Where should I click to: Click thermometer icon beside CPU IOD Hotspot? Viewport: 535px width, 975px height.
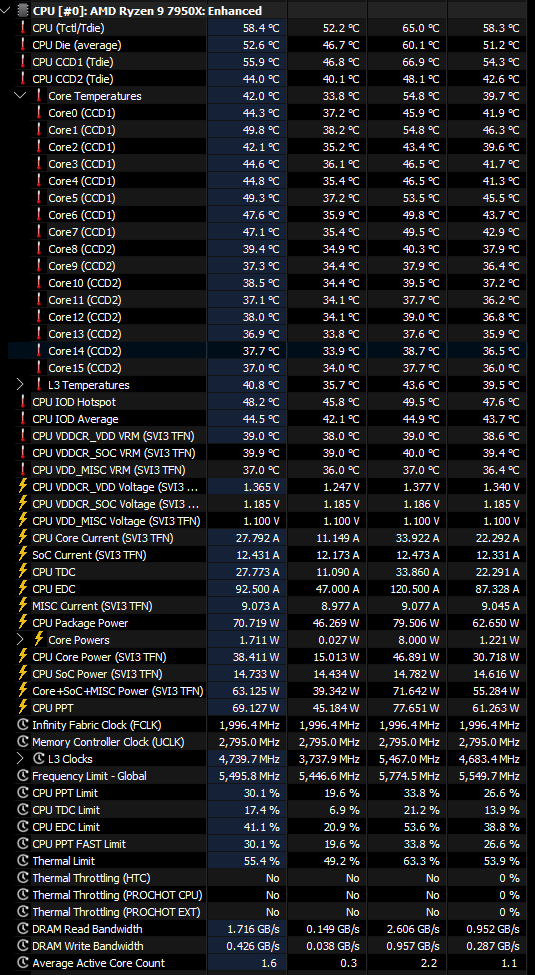pos(23,402)
